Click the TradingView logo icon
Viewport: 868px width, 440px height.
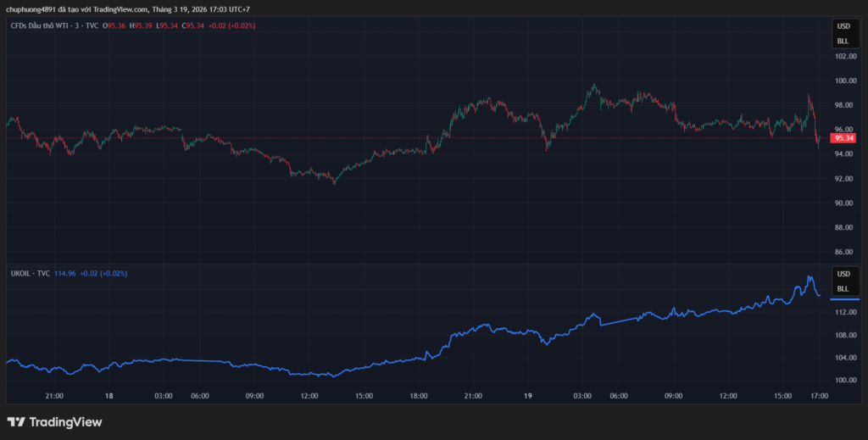[x=15, y=422]
